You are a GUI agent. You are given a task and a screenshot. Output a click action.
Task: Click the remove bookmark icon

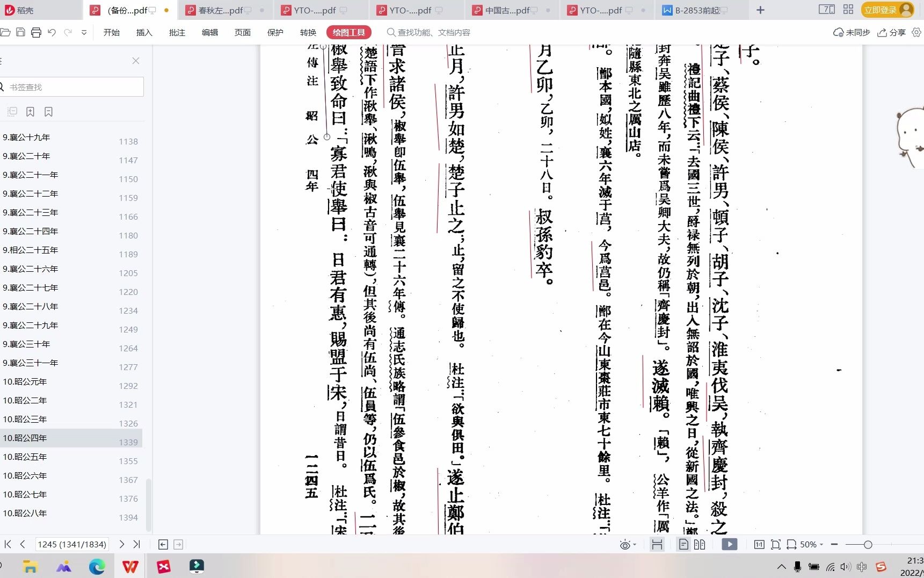pyautogui.click(x=49, y=112)
